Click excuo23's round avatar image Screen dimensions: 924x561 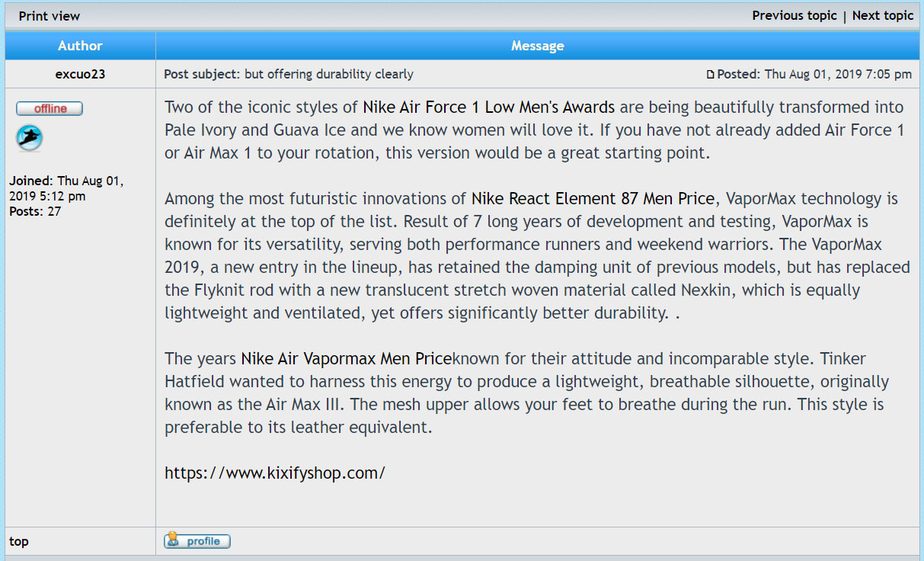pyautogui.click(x=30, y=138)
